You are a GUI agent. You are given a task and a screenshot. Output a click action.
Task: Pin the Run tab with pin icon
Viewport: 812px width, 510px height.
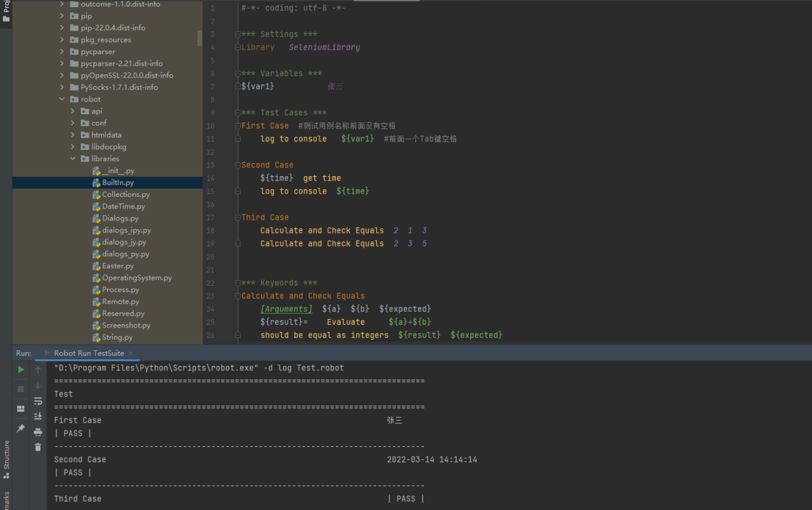[x=21, y=428]
